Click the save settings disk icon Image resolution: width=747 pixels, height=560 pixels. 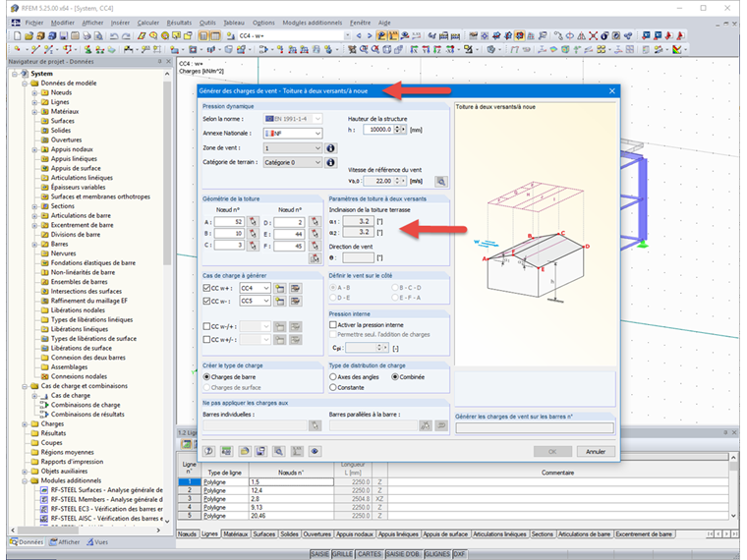261,451
